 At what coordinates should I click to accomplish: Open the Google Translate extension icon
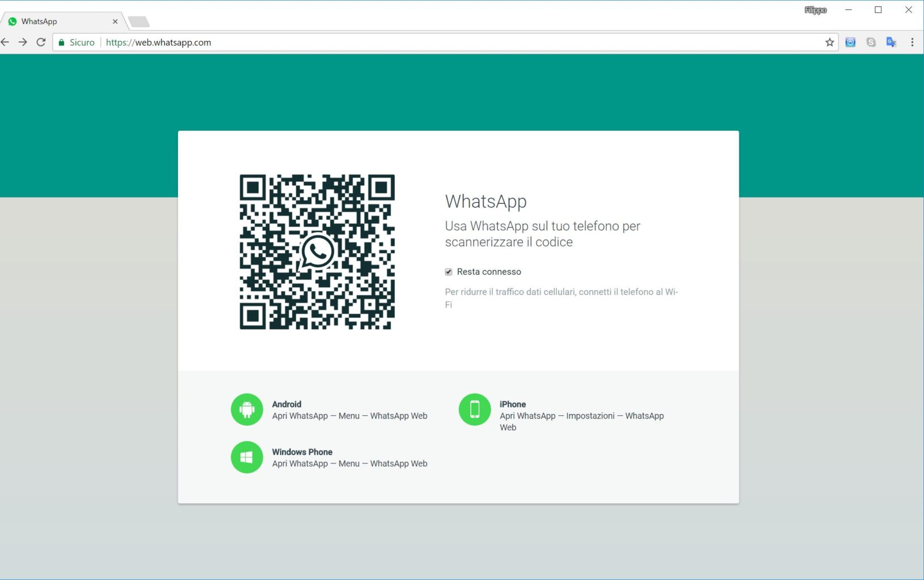point(891,42)
